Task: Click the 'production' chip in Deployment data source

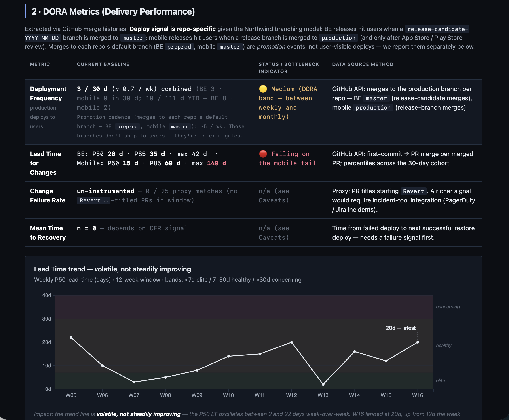Action: coord(373,108)
